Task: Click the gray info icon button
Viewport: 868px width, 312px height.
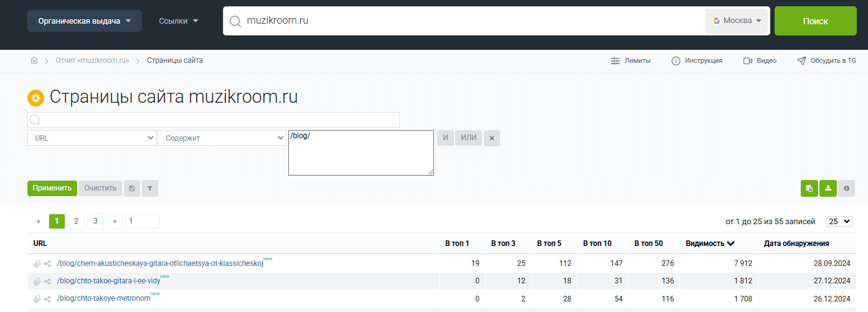Action: (x=846, y=188)
